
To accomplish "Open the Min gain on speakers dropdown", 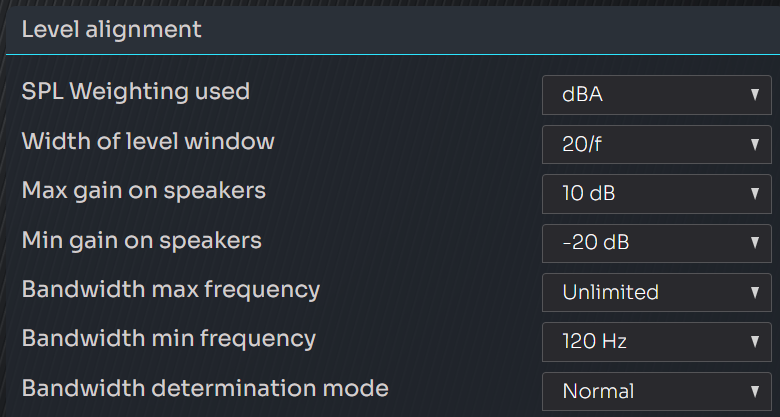I will (x=655, y=242).
